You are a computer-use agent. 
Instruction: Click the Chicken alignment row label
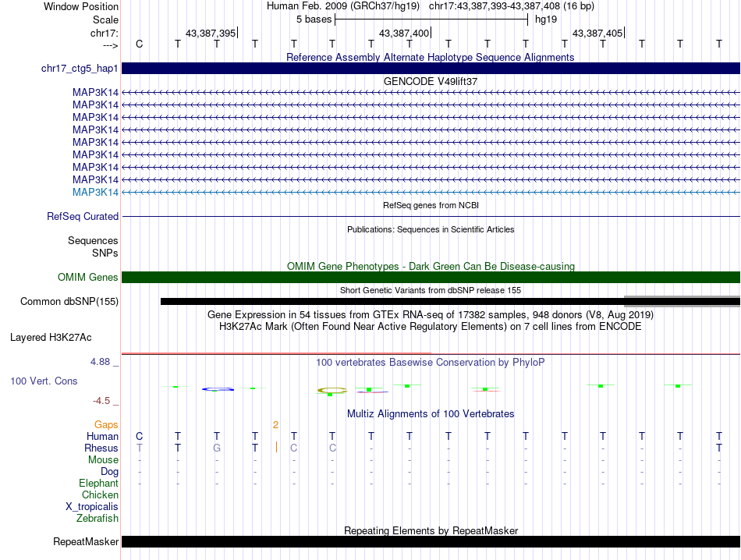point(100,494)
